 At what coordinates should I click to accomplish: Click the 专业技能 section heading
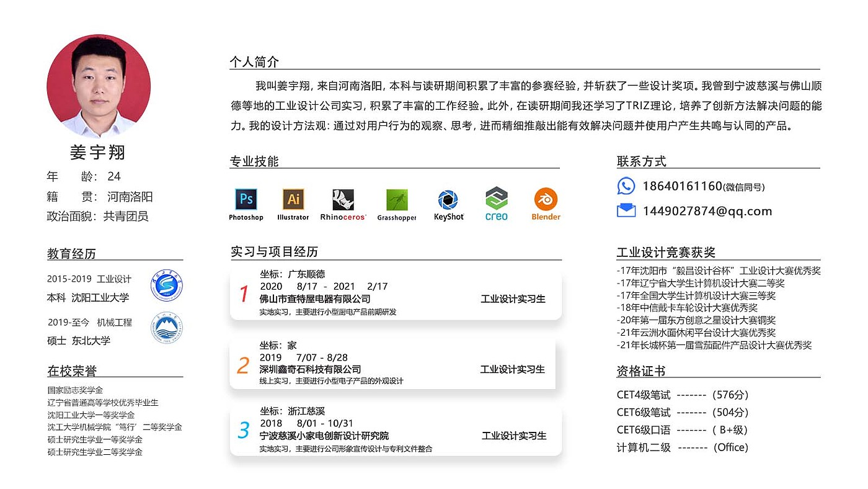[x=254, y=161]
